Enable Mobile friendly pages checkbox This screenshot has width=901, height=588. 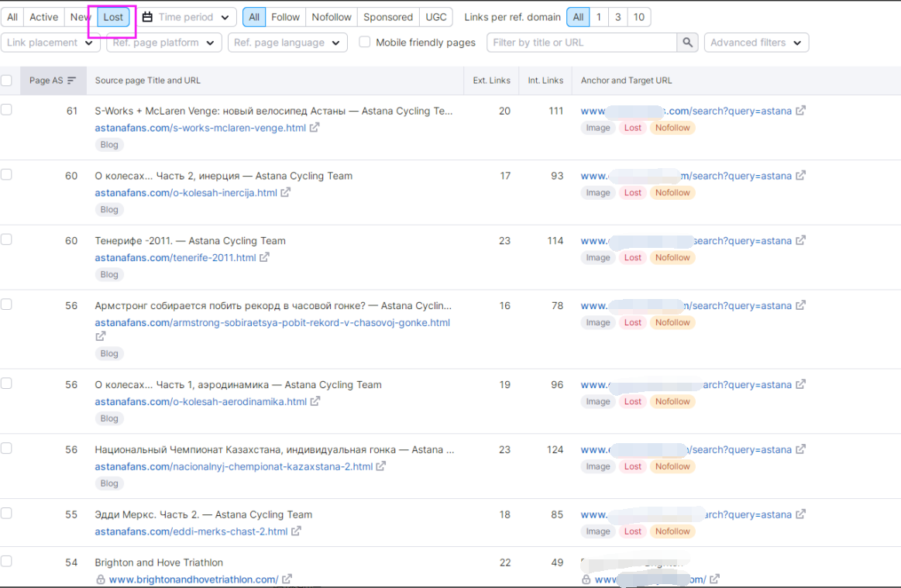coord(365,43)
